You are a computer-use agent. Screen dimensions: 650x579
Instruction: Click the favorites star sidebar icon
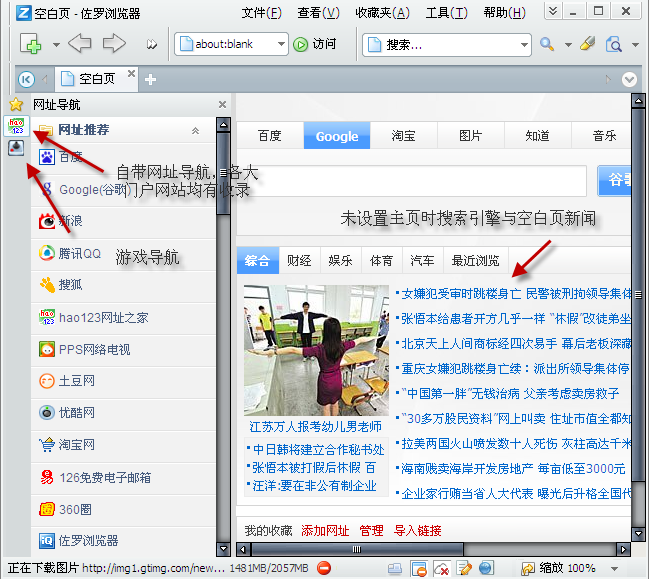[16, 104]
